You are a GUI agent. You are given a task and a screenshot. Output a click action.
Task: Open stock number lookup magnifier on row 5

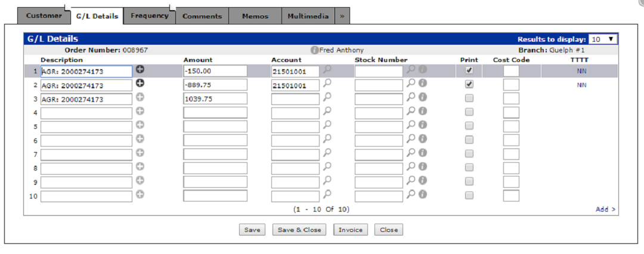coord(411,125)
